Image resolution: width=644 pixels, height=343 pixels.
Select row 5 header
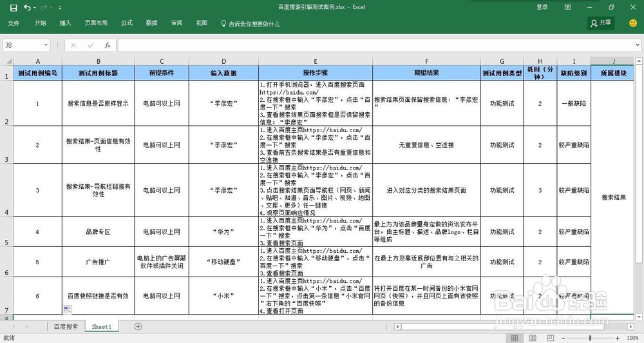pyautogui.click(x=6, y=231)
